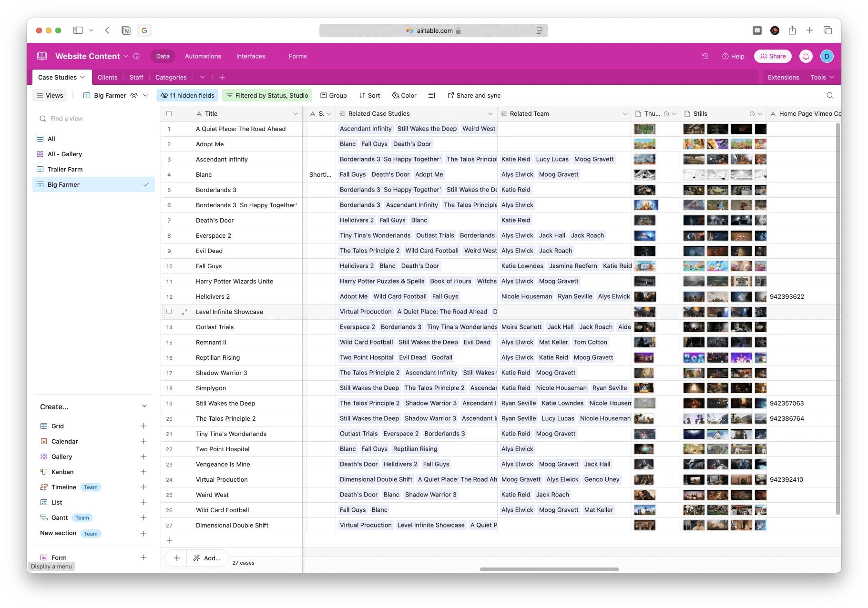Image resolution: width=868 pixels, height=608 pixels.
Task: Open the Related Team column dropdown
Action: (x=624, y=114)
